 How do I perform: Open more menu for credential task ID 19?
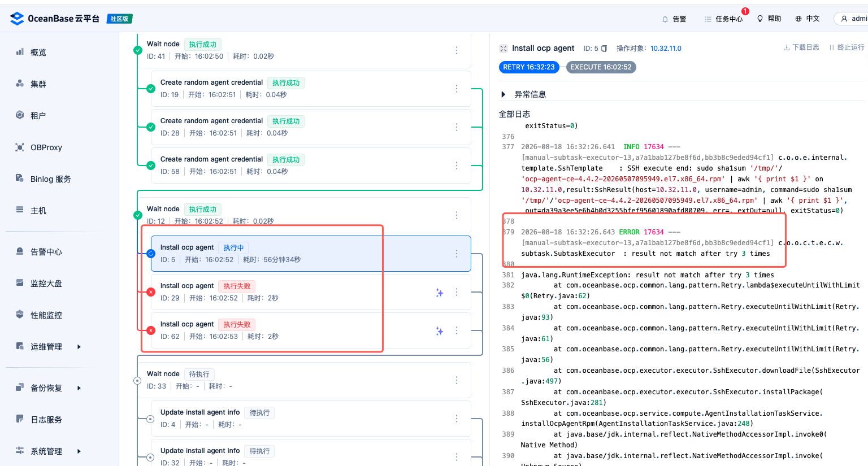[x=457, y=89]
